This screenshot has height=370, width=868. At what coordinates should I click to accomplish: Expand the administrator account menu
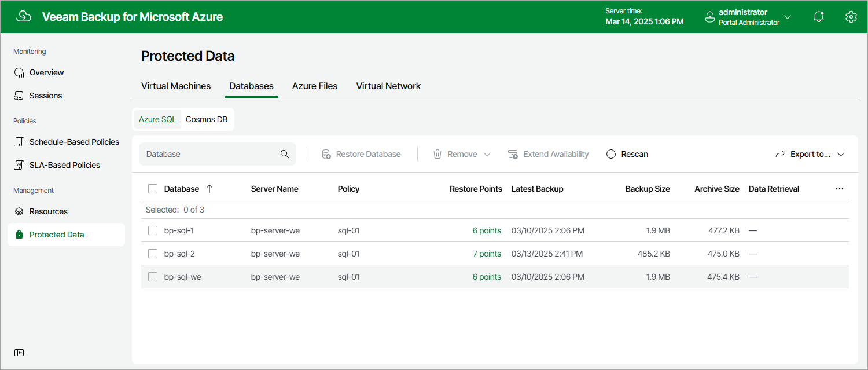(748, 17)
